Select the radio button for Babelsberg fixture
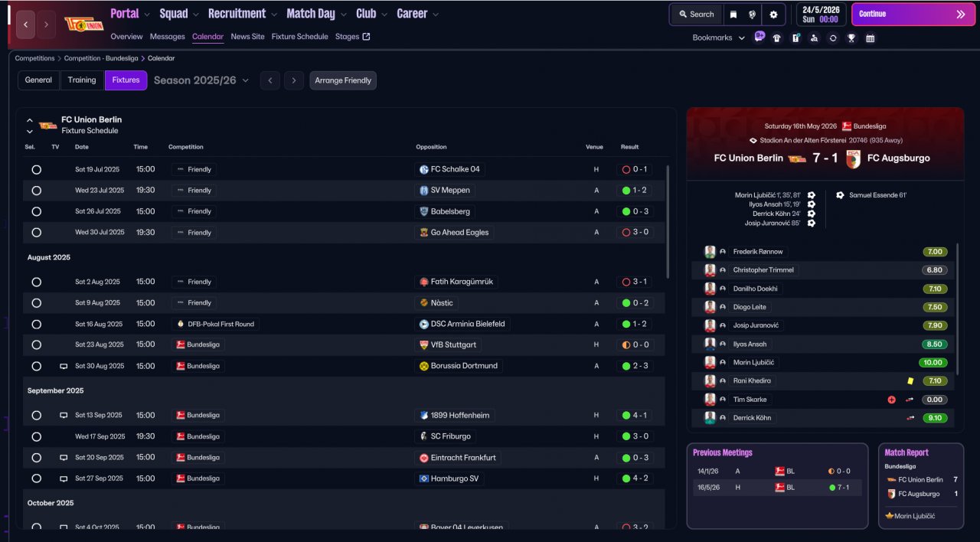 (36, 212)
